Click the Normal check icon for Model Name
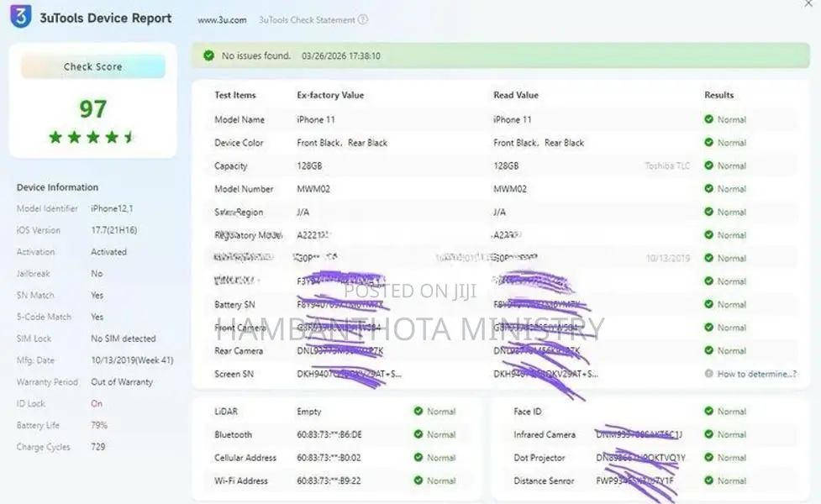The width and height of the screenshot is (821, 504). click(x=709, y=119)
